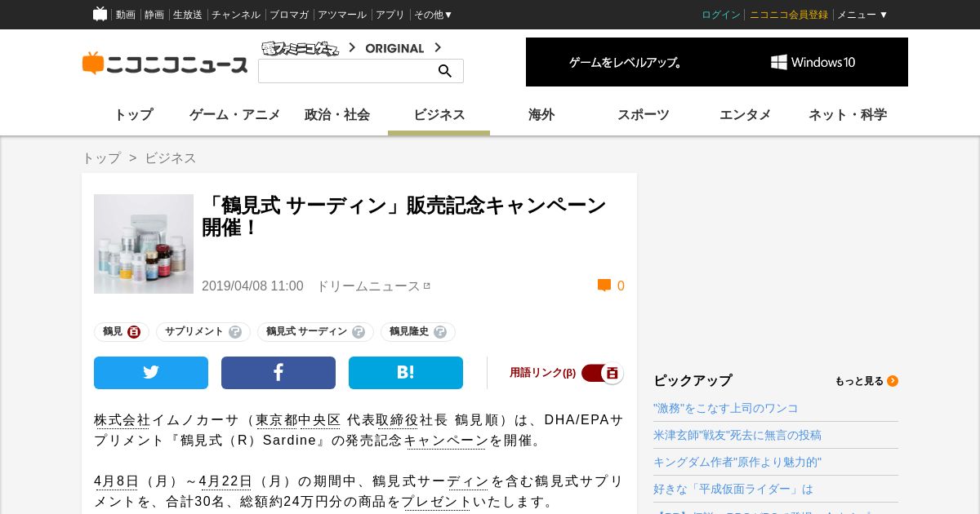980x514 pixels.
Task: Click the キャンペーン term link
Action: click(x=446, y=441)
